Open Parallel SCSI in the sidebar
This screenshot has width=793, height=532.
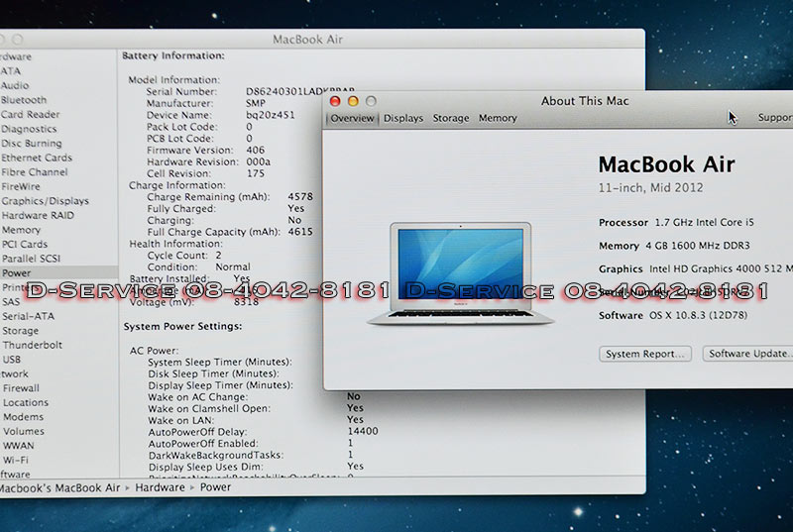click(x=31, y=259)
